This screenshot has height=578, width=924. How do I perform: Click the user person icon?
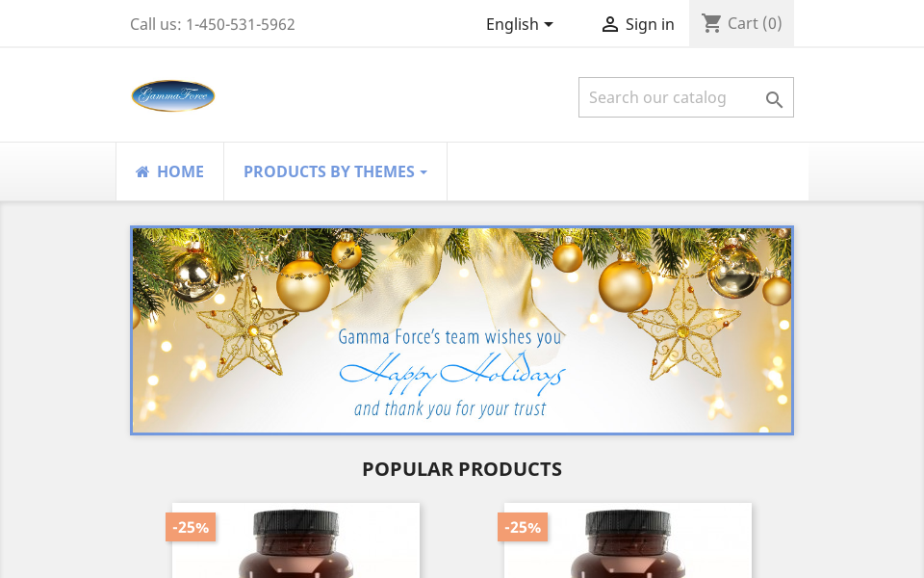pyautogui.click(x=609, y=24)
